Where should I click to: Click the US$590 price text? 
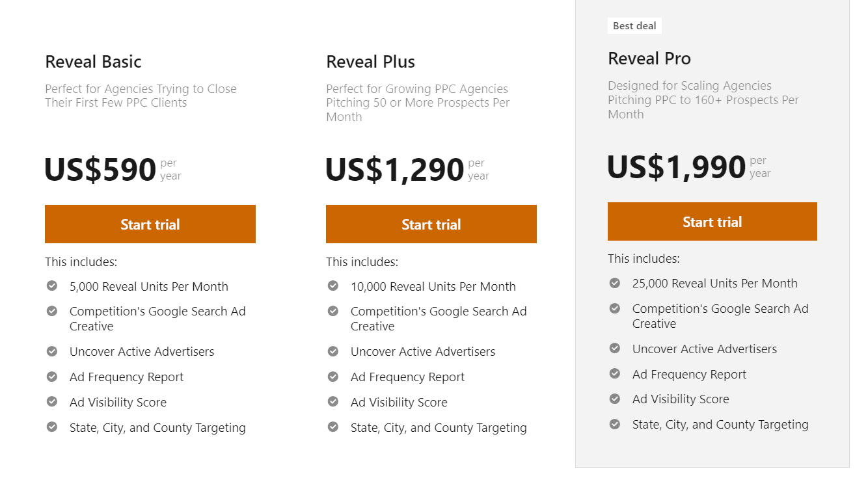coord(101,169)
